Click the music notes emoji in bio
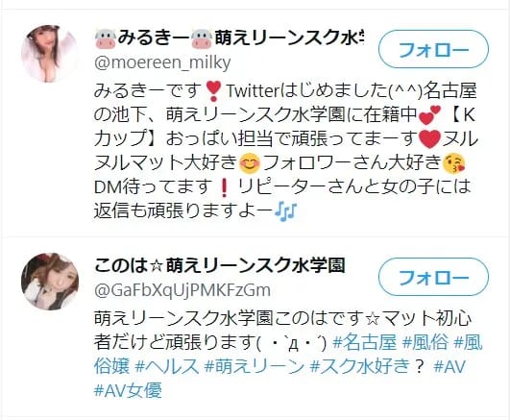510x420 pixels. 286,212
